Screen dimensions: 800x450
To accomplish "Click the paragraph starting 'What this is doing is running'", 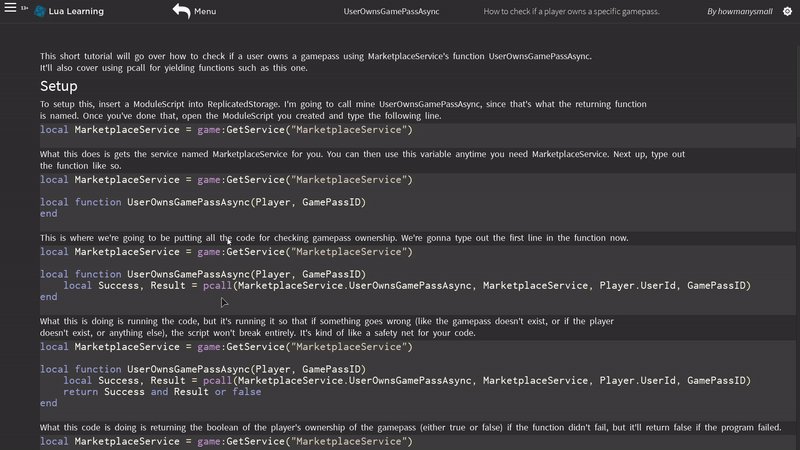I will pyautogui.click(x=327, y=327).
